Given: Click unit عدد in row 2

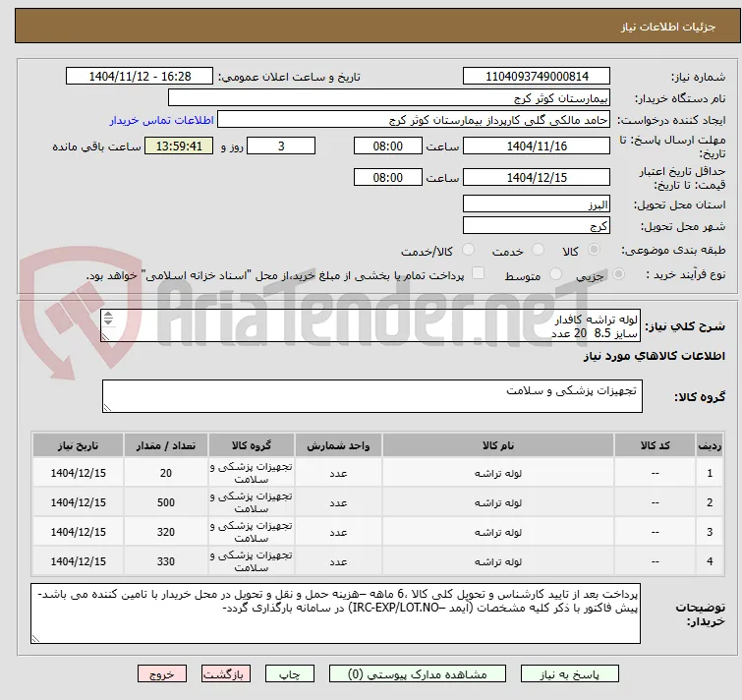Looking at the screenshot, I should click(338, 502).
